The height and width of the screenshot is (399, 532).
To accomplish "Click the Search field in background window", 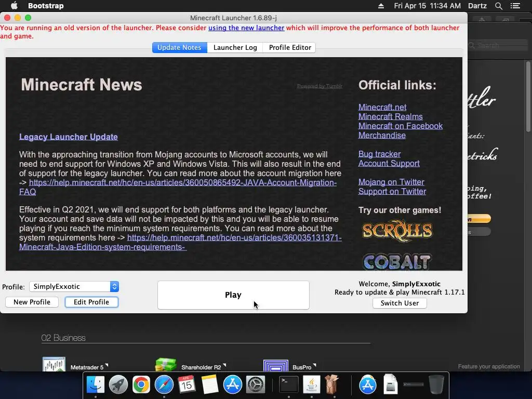I will (x=498, y=45).
